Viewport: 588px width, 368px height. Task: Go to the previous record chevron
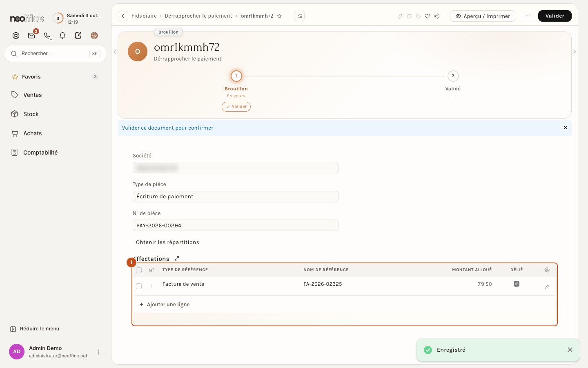tap(115, 52)
